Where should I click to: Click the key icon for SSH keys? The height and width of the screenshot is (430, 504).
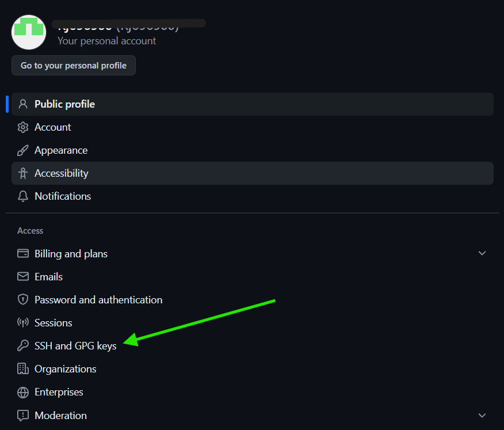click(x=23, y=346)
